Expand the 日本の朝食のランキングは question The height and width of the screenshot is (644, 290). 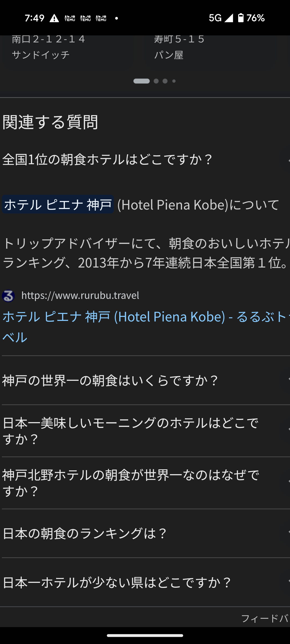click(286, 533)
